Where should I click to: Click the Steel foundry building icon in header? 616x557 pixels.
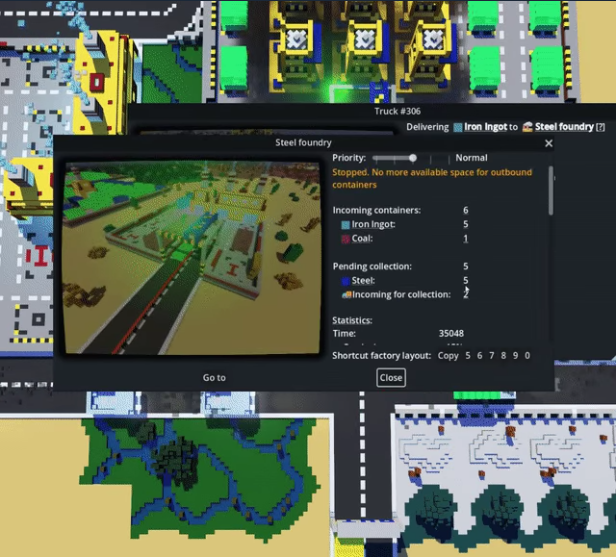526,127
